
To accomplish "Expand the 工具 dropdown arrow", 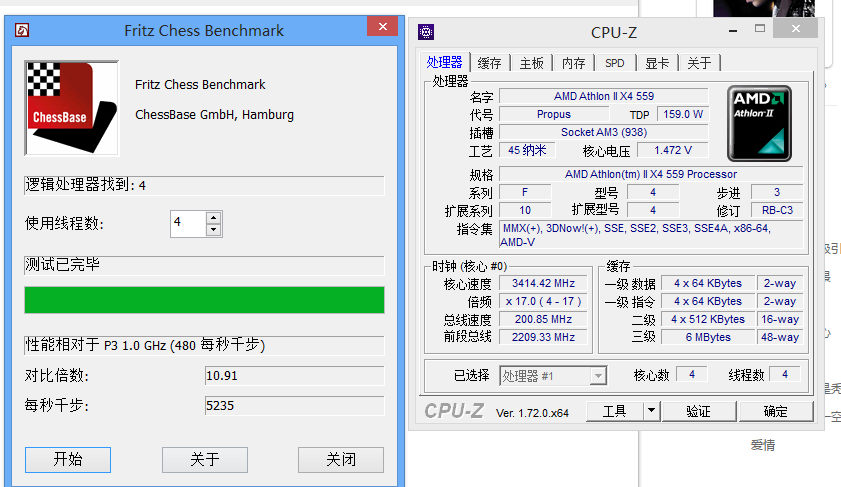I will (651, 411).
